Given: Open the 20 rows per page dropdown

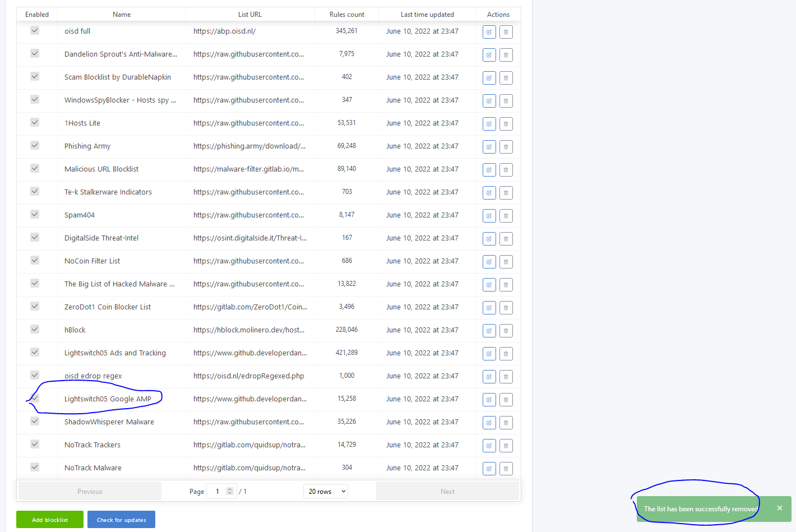Looking at the screenshot, I should pos(326,491).
